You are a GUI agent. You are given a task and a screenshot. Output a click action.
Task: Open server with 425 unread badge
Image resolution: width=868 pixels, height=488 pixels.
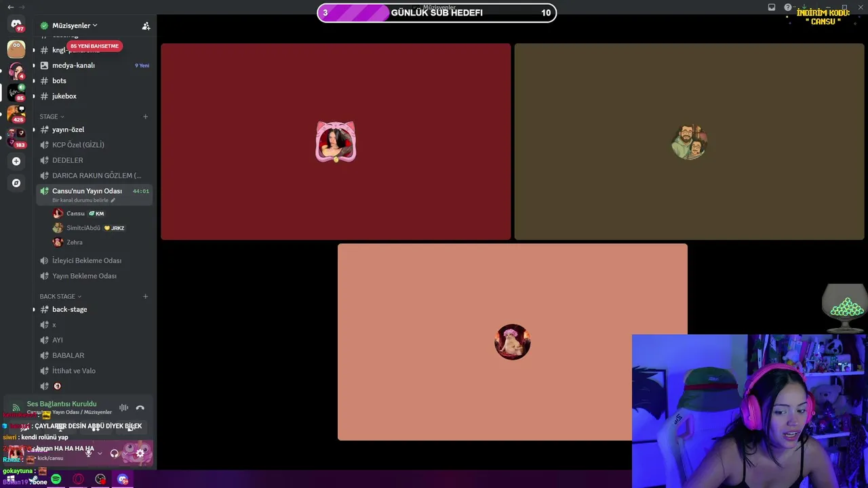pos(16,114)
